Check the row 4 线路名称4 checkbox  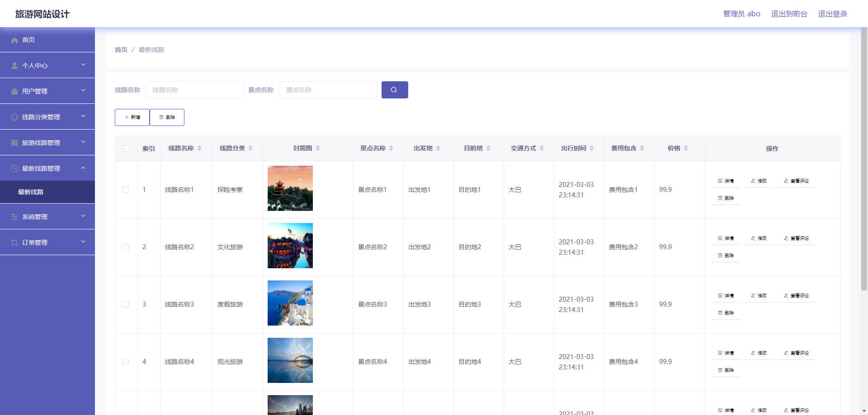[126, 362]
